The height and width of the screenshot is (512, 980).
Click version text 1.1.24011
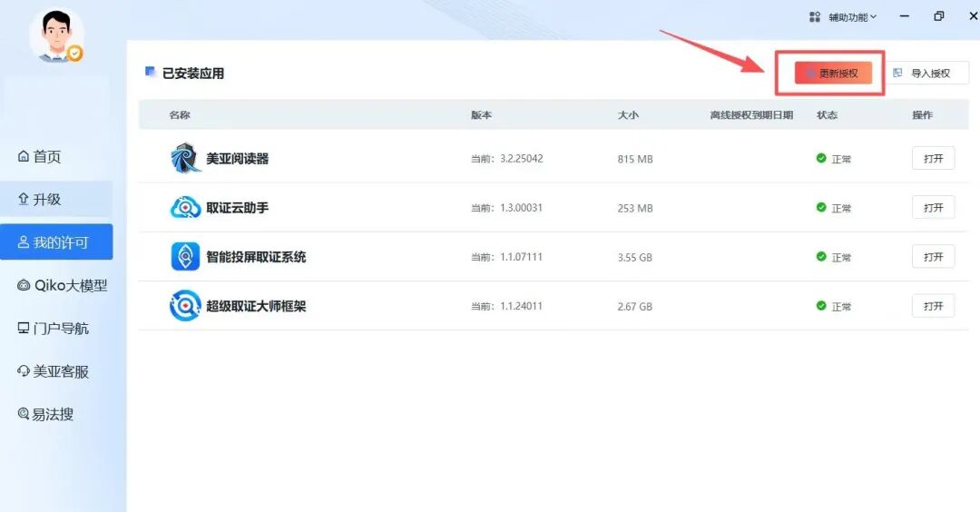click(x=521, y=306)
